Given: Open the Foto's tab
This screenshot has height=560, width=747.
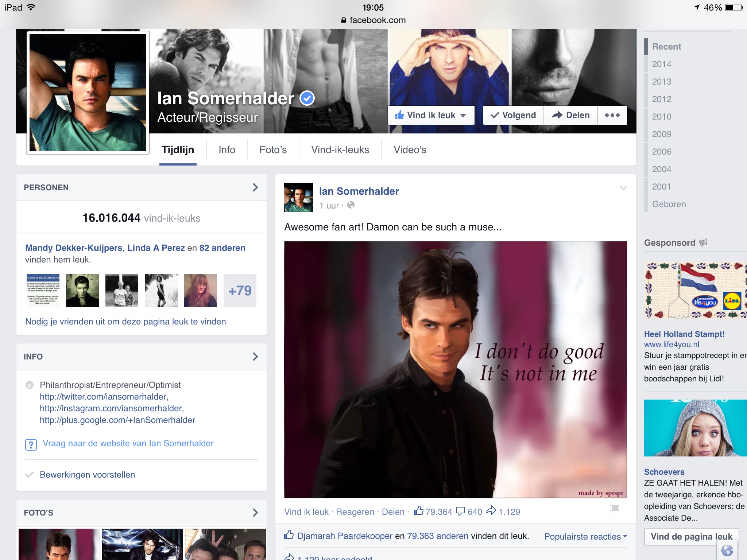Looking at the screenshot, I should coord(273,150).
